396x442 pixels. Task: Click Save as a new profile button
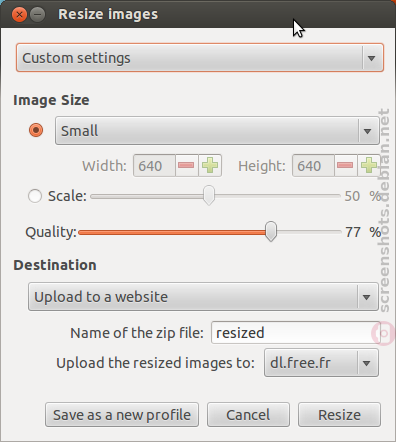point(122,415)
